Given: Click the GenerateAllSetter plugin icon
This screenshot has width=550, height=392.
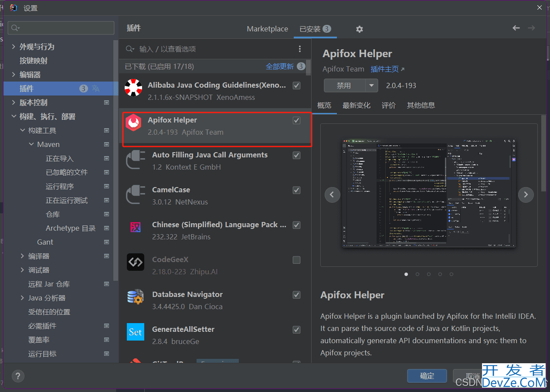Looking at the screenshot, I should (x=136, y=332).
